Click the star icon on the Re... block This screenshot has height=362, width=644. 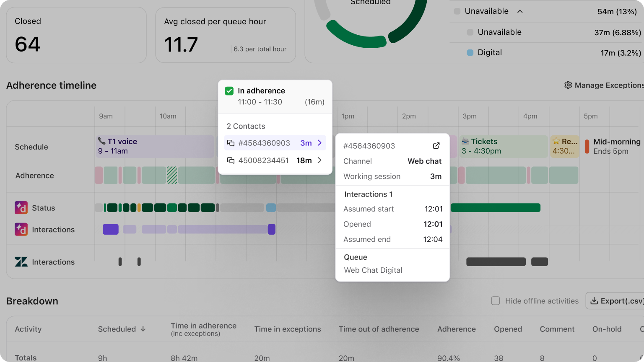(556, 141)
